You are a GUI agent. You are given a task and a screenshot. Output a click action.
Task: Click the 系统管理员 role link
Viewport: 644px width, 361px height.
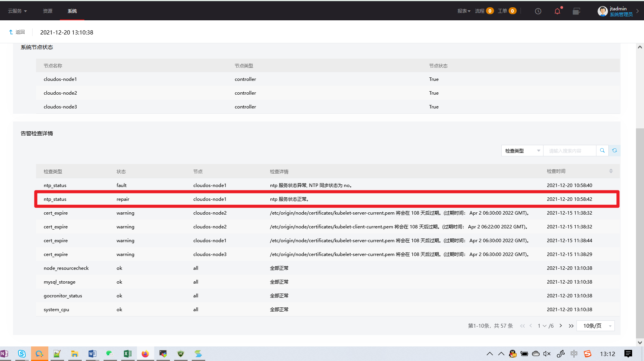[x=621, y=15]
